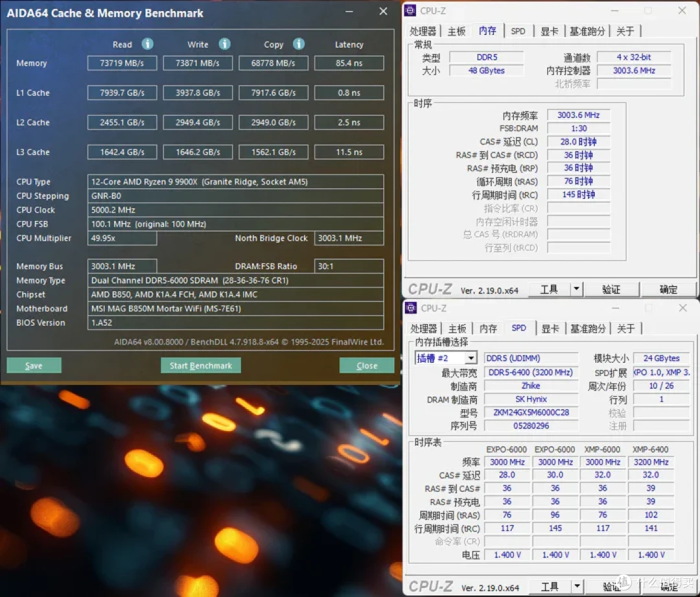Click 确定 button in upper CPU-Z window
700x597 pixels.
(x=668, y=289)
